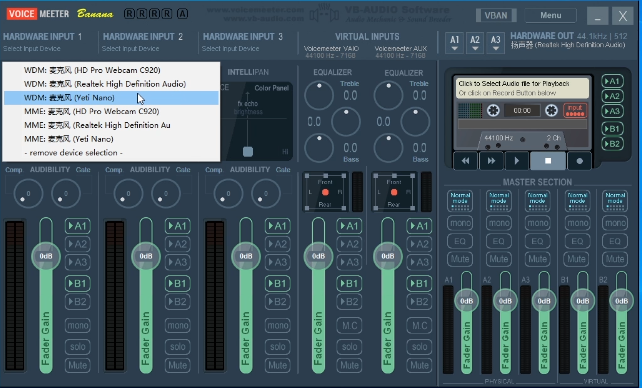This screenshot has height=388, width=642.
Task: Click the Treble knob on VAIO equalizer
Action: [319, 95]
